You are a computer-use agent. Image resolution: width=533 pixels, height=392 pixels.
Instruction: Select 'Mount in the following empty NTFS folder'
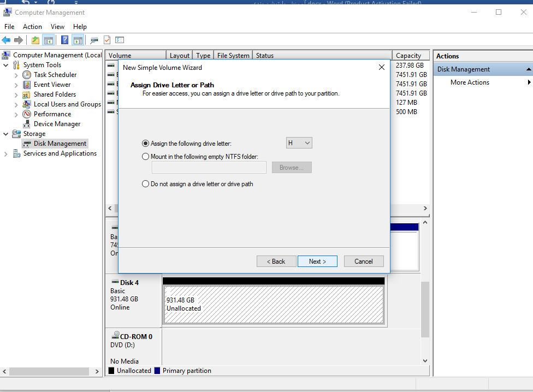[145, 157]
